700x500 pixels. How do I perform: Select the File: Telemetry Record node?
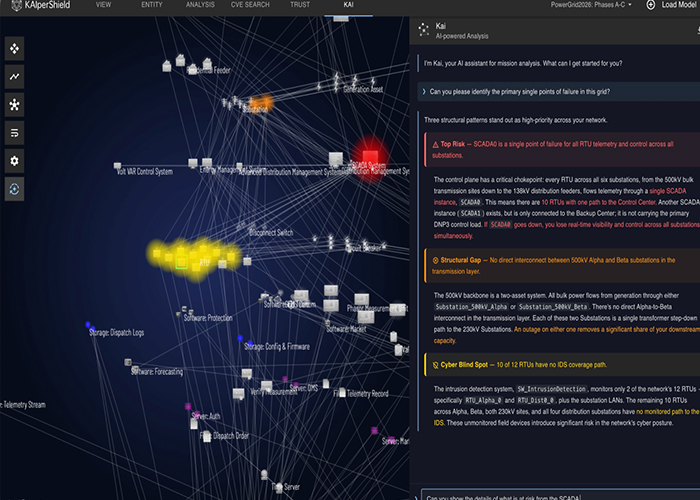coord(342,392)
